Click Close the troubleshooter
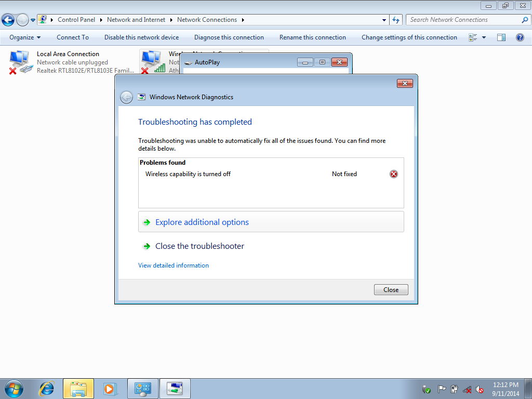 [x=199, y=246]
